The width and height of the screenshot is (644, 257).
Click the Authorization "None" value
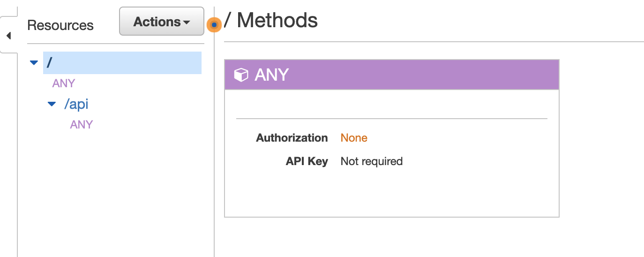[354, 138]
